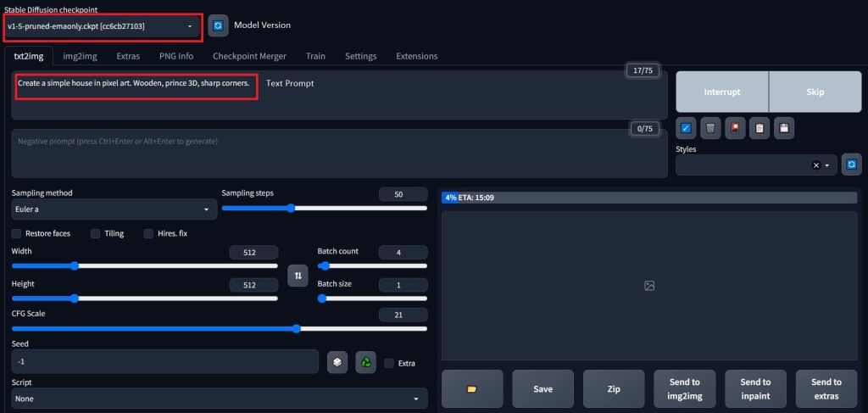Click Send to extras
This screenshot has width=868, height=413.
tap(826, 388)
